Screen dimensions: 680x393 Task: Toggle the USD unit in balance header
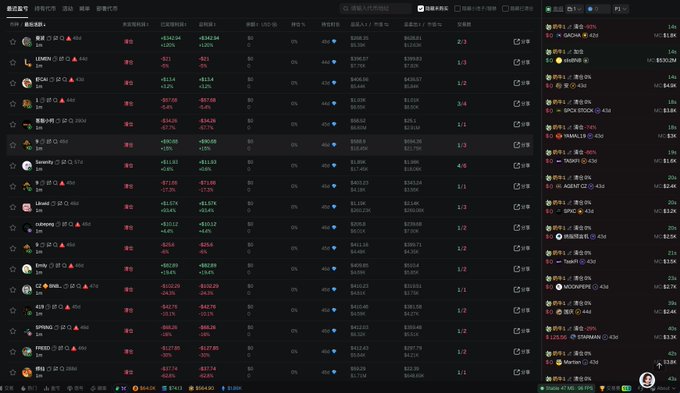coord(268,25)
